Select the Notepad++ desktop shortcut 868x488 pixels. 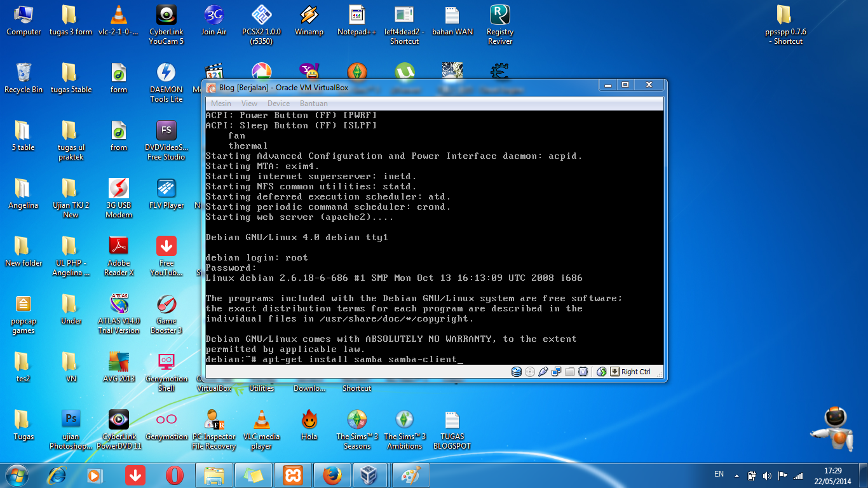[x=356, y=19]
